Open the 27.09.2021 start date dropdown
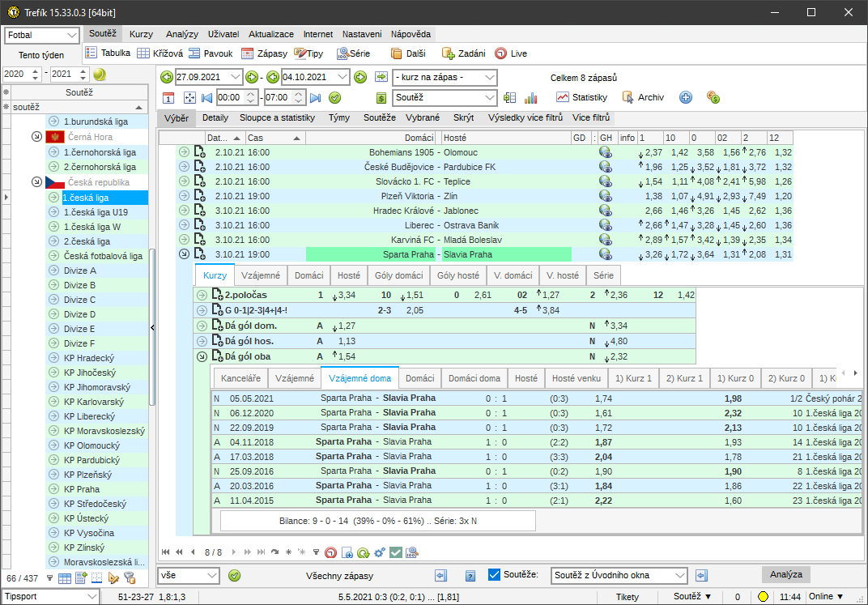 [x=236, y=77]
